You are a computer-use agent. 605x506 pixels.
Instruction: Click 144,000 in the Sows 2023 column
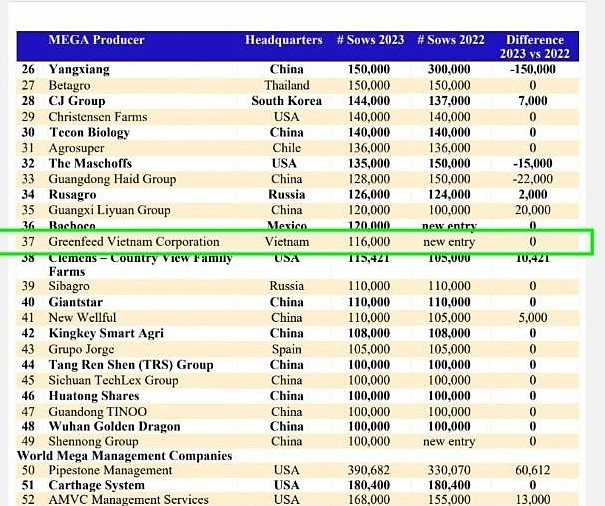point(369,101)
